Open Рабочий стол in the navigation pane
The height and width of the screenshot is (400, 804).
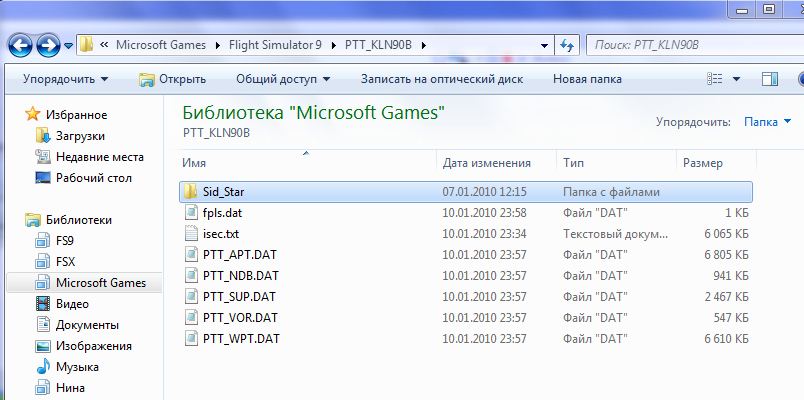94,178
